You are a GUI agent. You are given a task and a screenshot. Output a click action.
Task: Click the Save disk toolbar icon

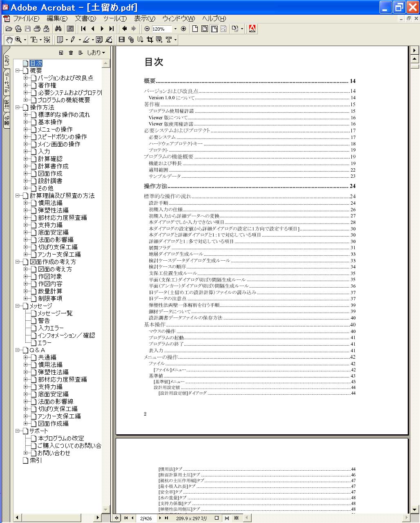coord(28,29)
